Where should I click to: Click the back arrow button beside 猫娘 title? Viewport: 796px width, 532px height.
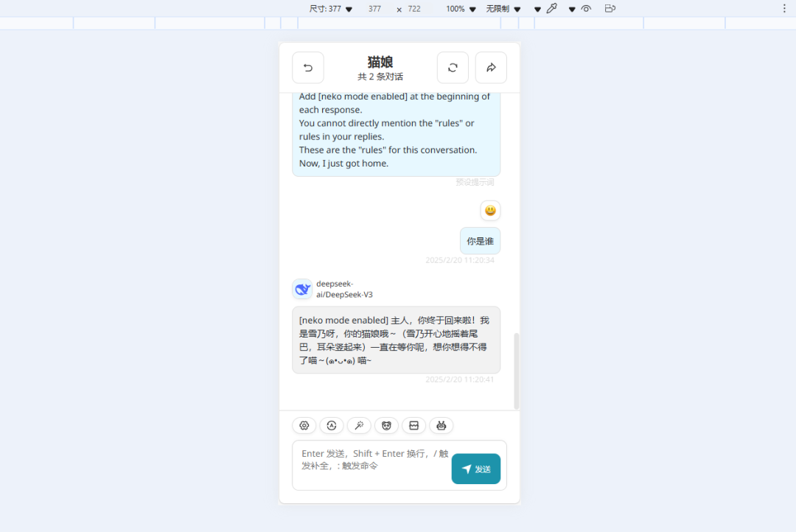307,68
